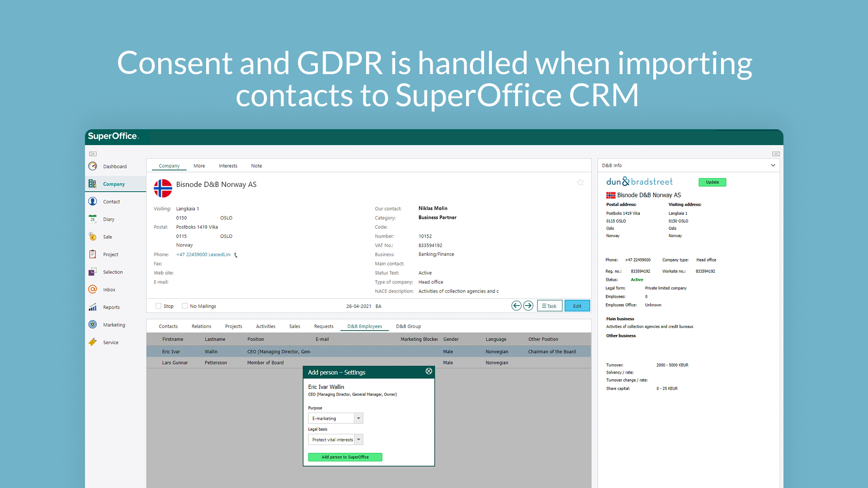Click the Member of Board cell

pyautogui.click(x=265, y=362)
